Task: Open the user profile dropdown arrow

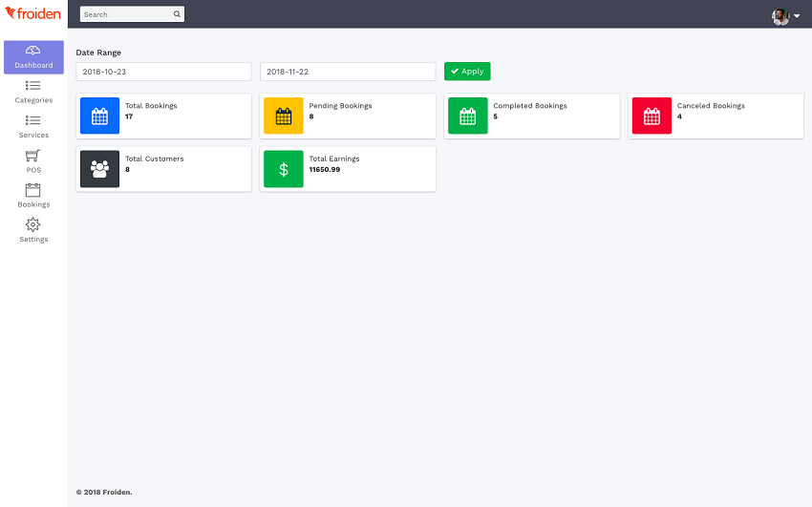Action: 797,16
